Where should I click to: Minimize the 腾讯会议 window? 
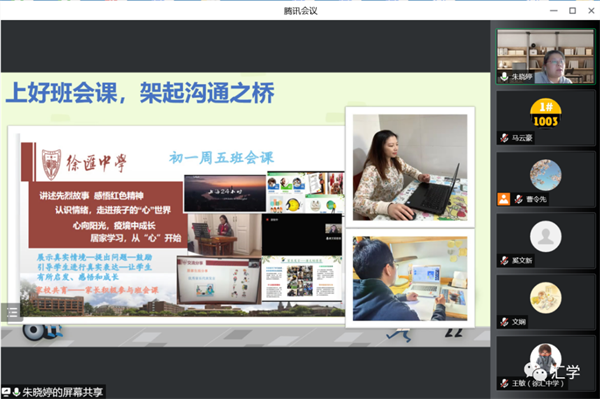(x=554, y=11)
